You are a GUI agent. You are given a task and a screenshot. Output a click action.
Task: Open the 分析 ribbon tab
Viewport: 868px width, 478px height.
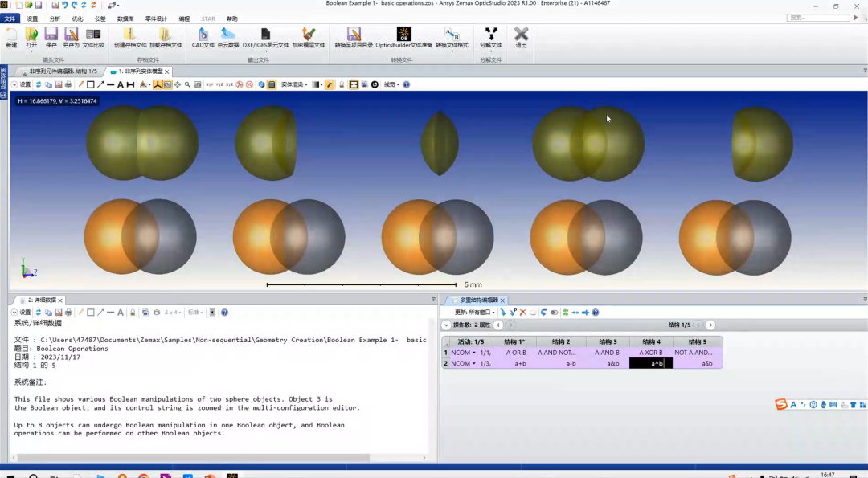(55, 18)
